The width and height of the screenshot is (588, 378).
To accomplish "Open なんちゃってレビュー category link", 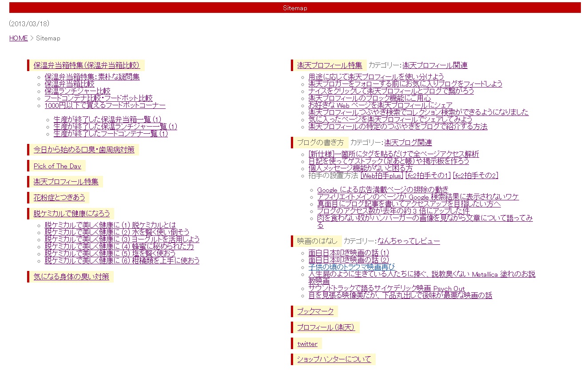I will click(x=408, y=241).
